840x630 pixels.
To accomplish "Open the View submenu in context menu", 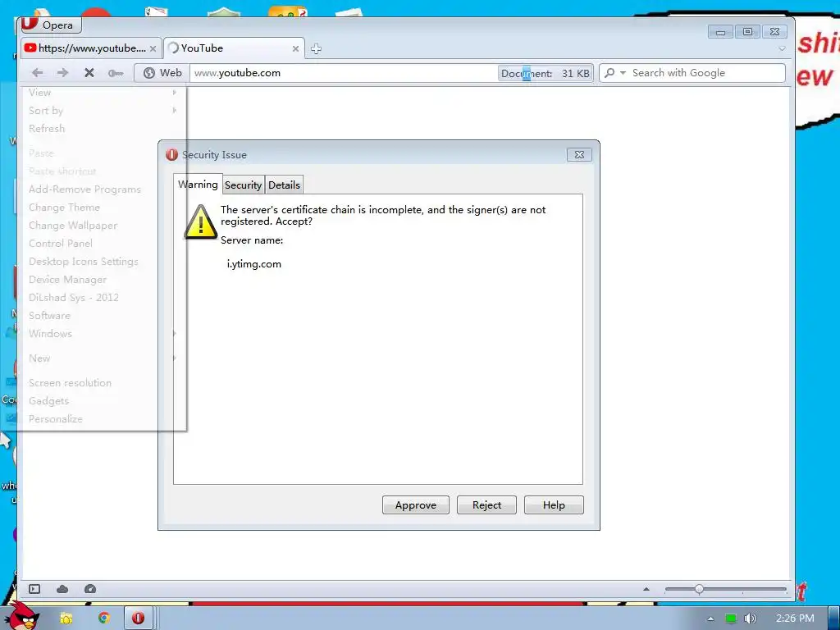I will (102, 92).
